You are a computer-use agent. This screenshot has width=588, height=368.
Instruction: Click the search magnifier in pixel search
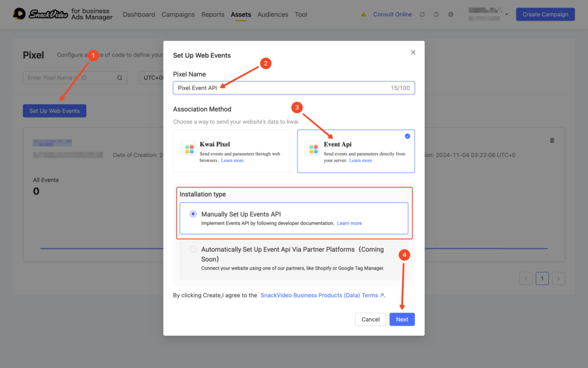point(119,78)
